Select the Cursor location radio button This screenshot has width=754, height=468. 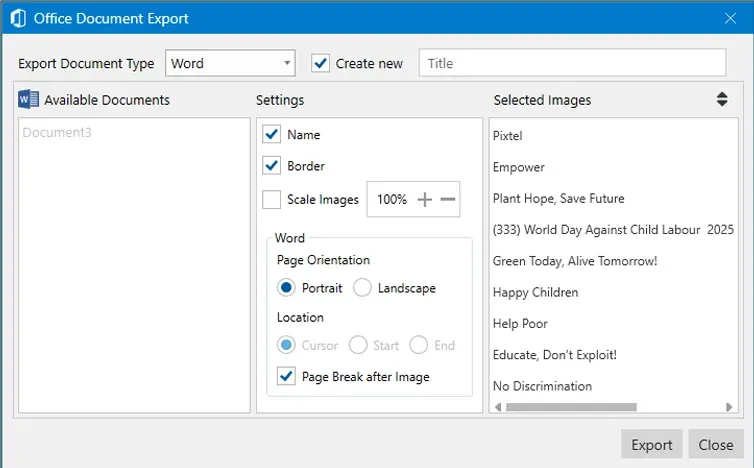tap(286, 345)
